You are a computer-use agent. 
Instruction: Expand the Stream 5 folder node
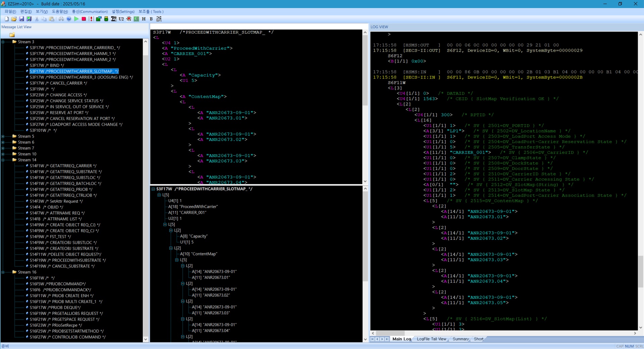pos(3,136)
